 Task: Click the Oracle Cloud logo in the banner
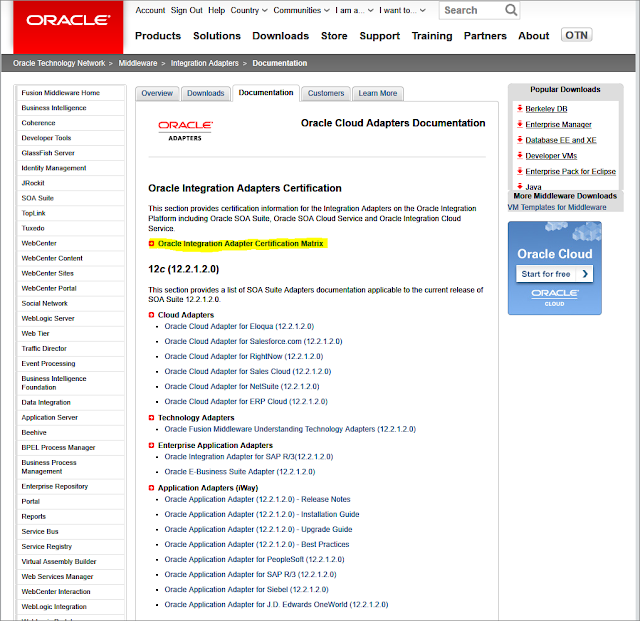tap(554, 298)
